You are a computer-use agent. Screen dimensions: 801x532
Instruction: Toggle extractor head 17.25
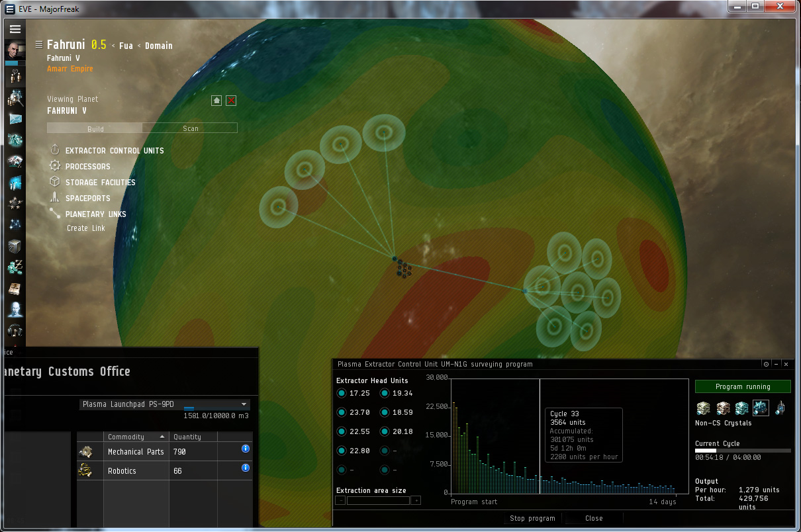[342, 393]
